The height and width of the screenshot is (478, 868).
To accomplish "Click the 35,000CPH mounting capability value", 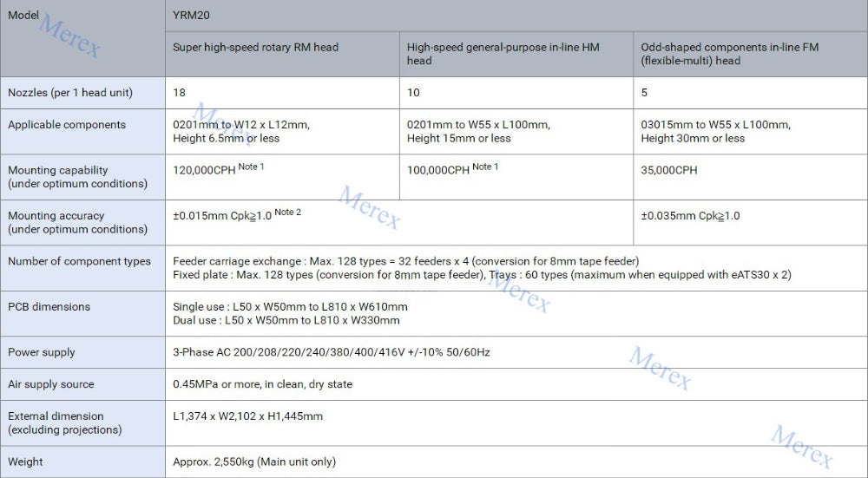I will [x=669, y=171].
